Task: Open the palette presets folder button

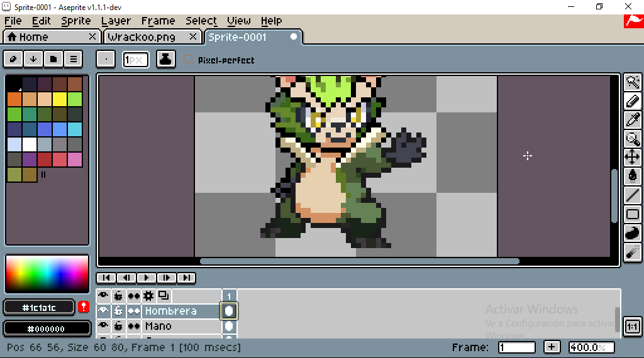Action: (x=53, y=59)
